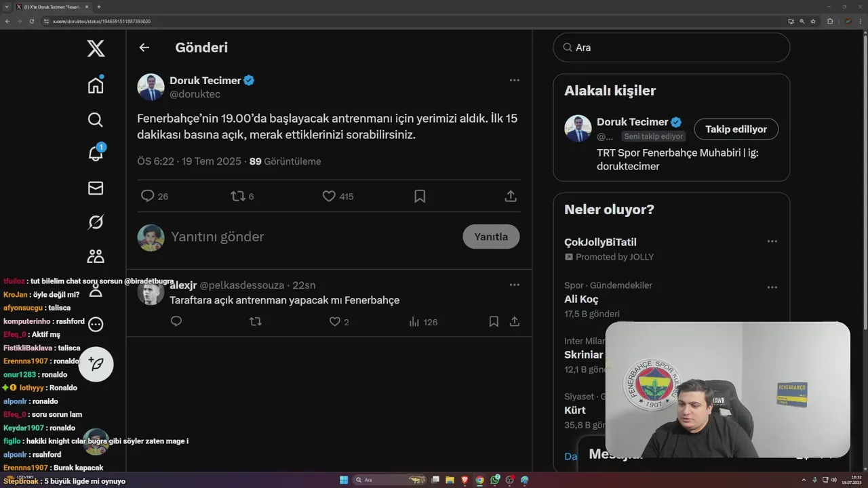
Task: Click the Ara search box on X
Action: point(671,47)
